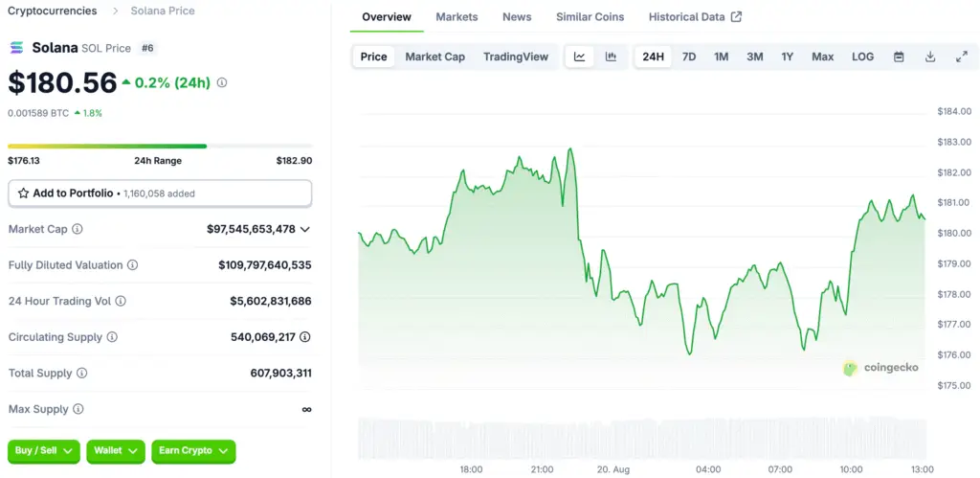The height and width of the screenshot is (478, 980).
Task: Select the 1M time range
Action: point(722,57)
